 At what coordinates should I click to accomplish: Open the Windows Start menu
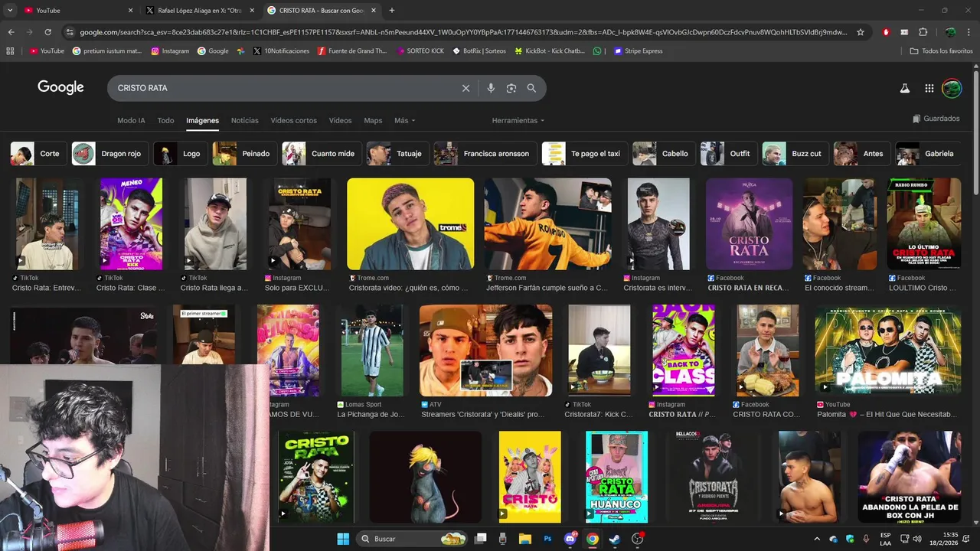coord(343,539)
